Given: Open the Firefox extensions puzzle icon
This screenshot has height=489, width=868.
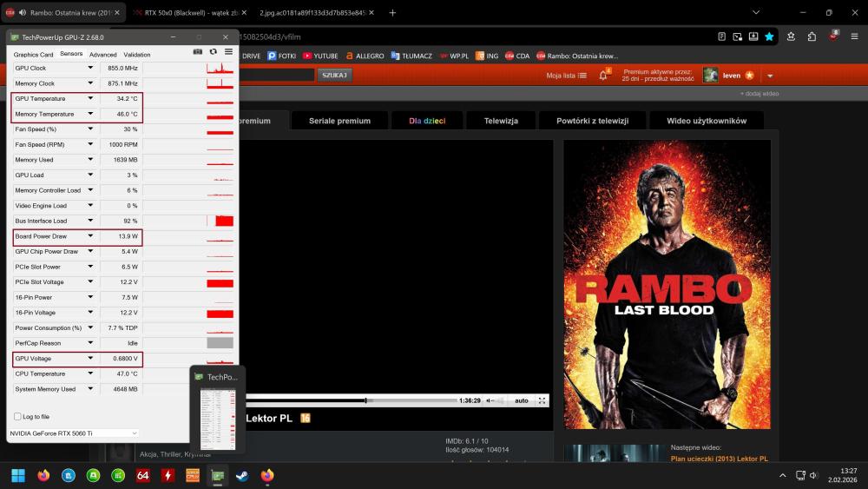Looking at the screenshot, I should [x=812, y=36].
